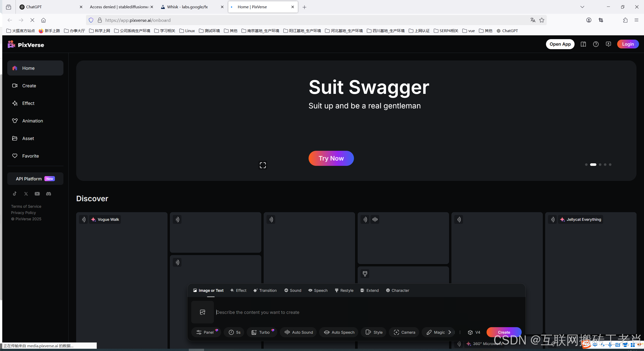Open the help question mark icon

[x=596, y=44]
